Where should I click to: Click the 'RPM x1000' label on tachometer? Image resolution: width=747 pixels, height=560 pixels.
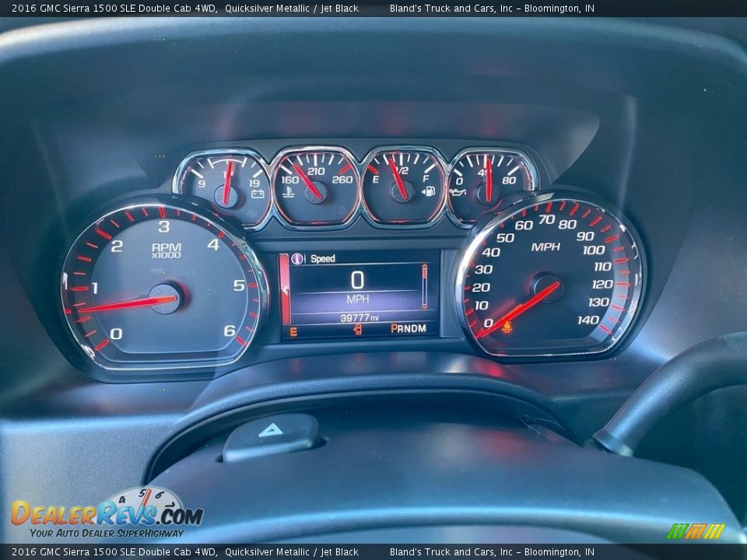(167, 250)
